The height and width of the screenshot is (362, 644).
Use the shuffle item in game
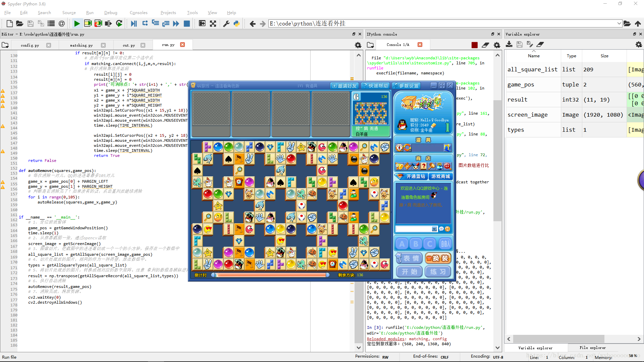point(408,148)
